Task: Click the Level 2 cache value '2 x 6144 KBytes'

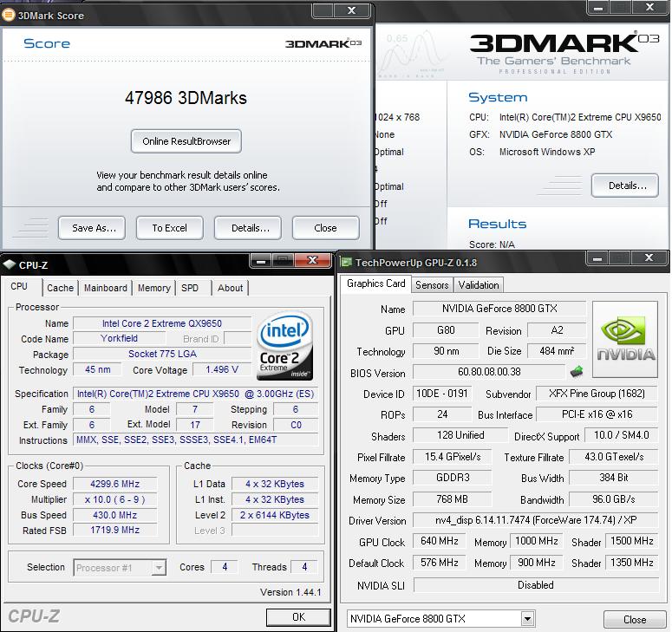Action: [275, 515]
